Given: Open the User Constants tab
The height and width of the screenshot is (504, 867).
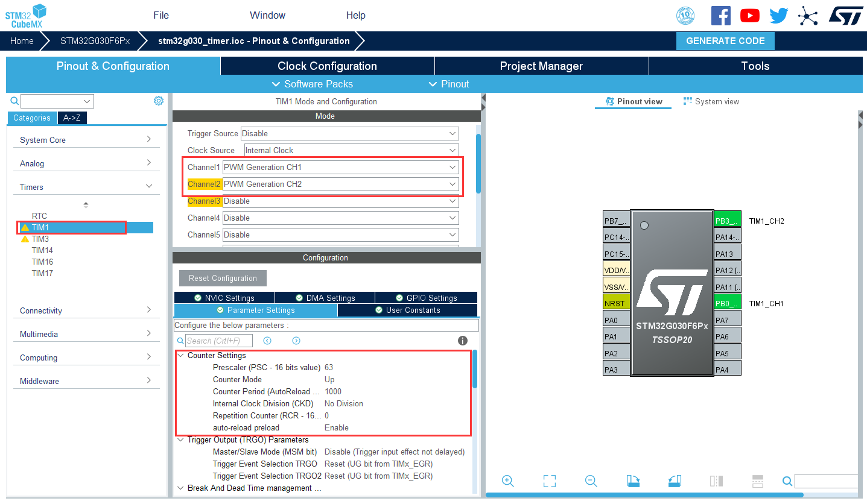Looking at the screenshot, I should pos(407,310).
